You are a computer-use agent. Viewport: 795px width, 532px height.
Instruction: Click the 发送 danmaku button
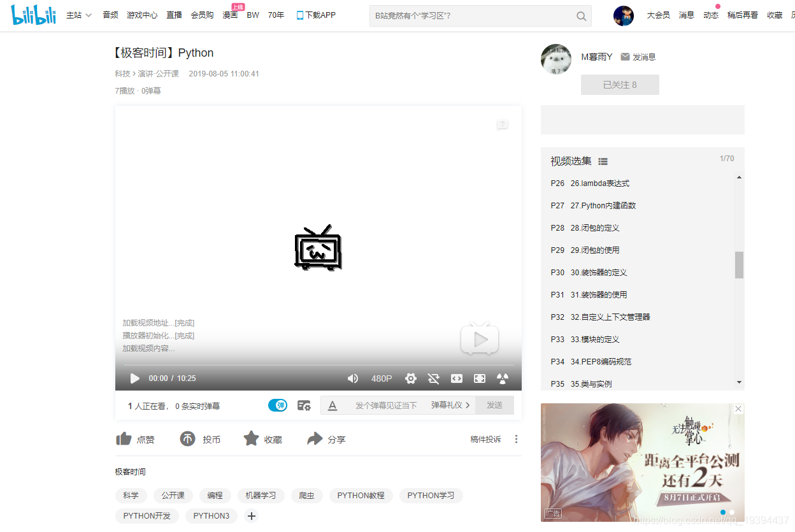click(x=494, y=405)
